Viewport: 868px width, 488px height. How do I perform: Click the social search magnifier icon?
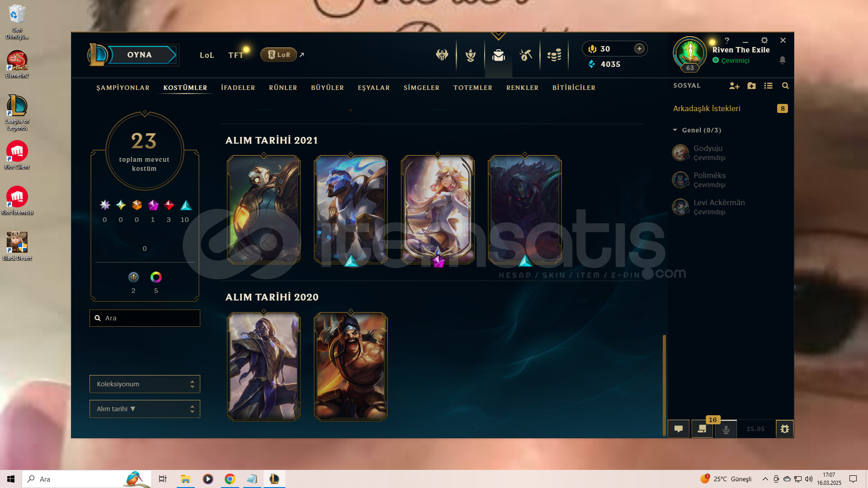click(x=785, y=86)
